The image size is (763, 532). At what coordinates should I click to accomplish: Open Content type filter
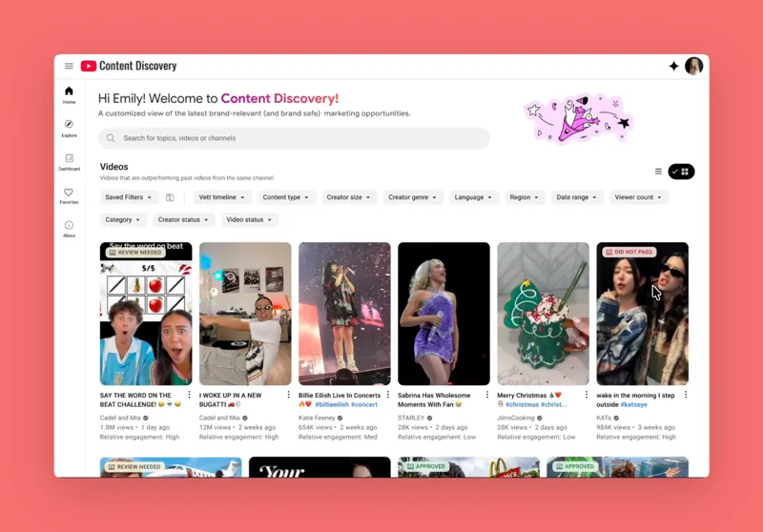285,197
